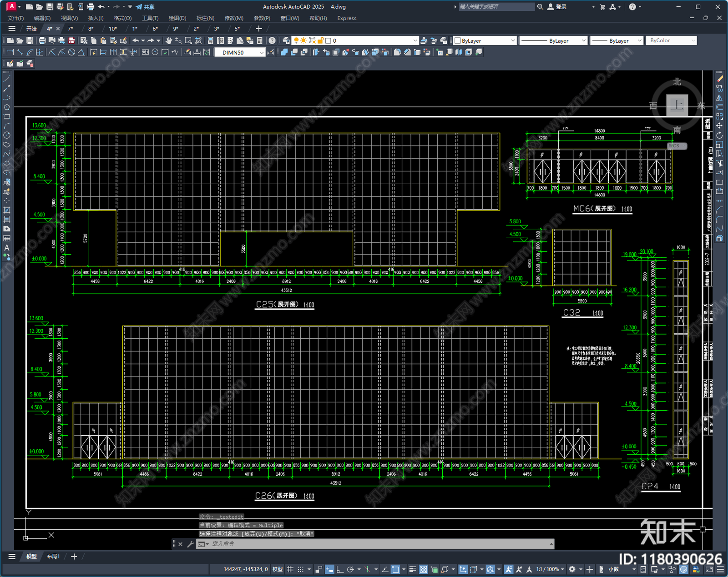
Task: Toggle snap mode dots in status bar
Action: tap(300, 569)
